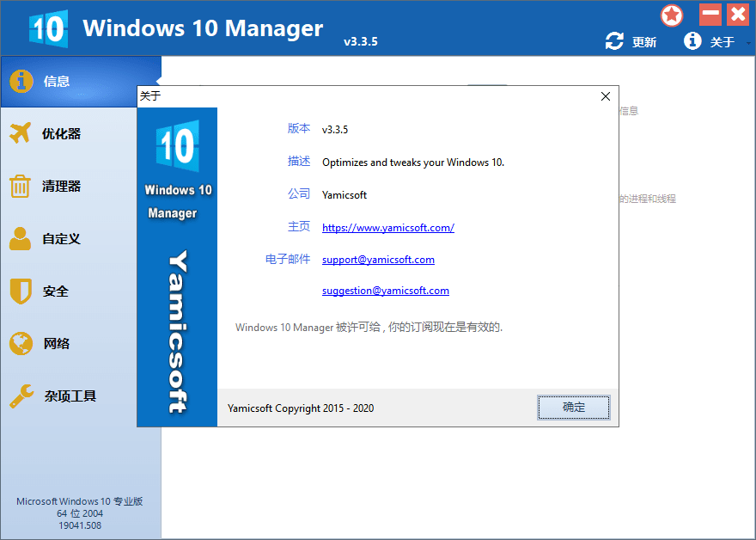Image resolution: width=756 pixels, height=540 pixels.
Task: Open the 清理器 trash bin icon
Action: pos(21,186)
